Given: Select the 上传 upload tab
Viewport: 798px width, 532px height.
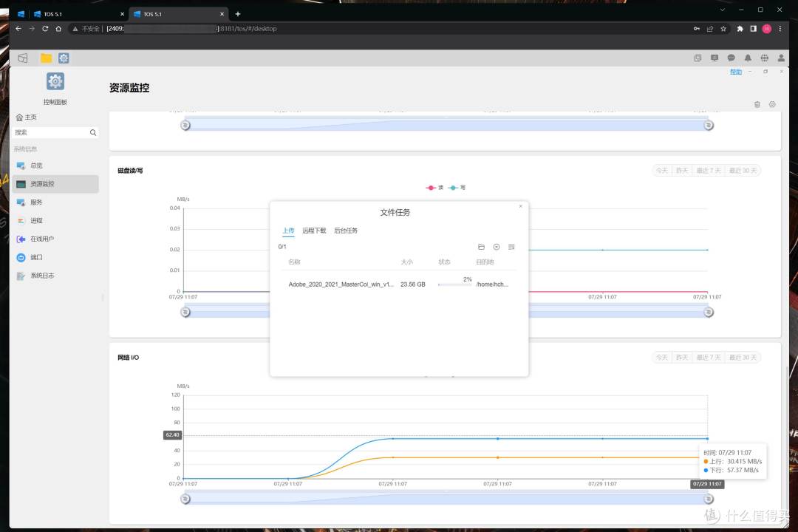Looking at the screenshot, I should [x=289, y=231].
